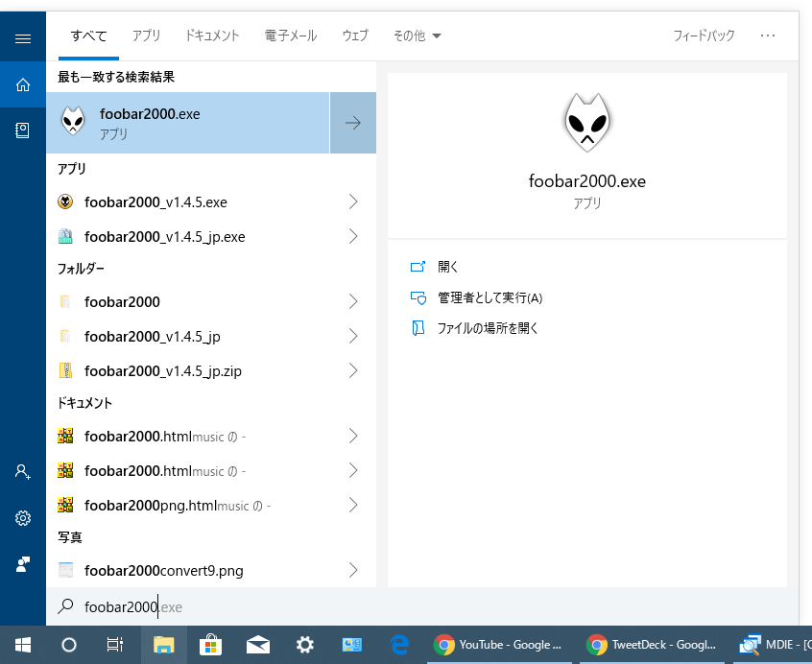Click foobar2000_v1.4.5_jp.exe file icon
This screenshot has height=664, width=812.
click(65, 236)
